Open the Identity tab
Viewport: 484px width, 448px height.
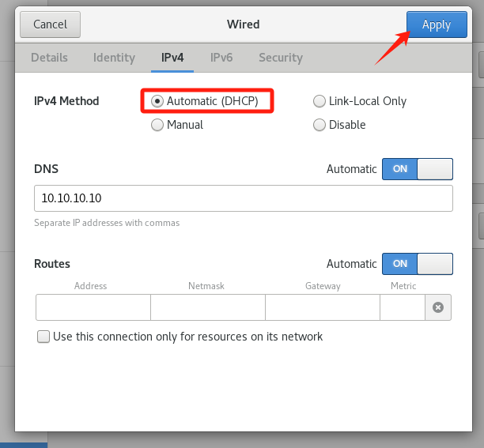tap(114, 58)
